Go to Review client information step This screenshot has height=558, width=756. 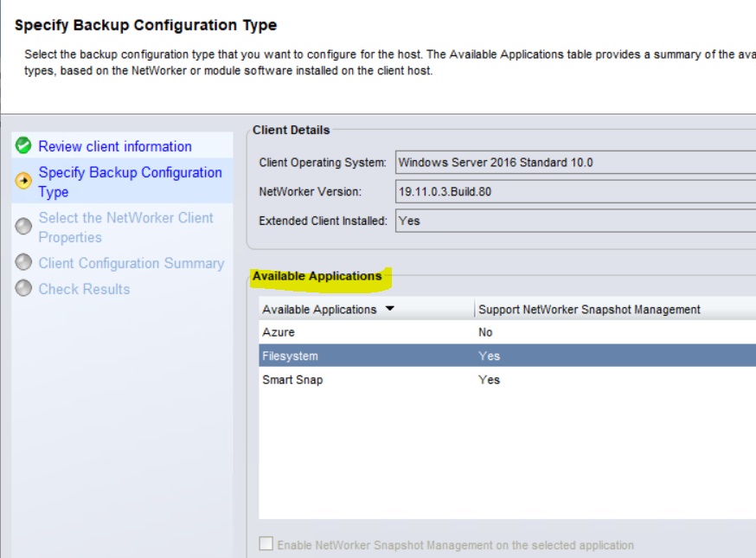[115, 146]
